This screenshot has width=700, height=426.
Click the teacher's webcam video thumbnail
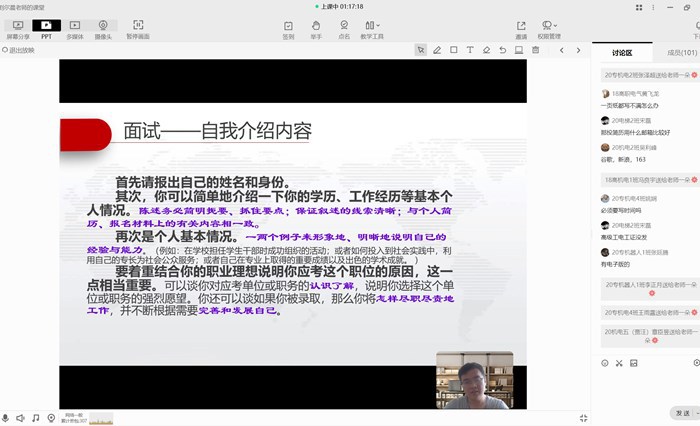tap(474, 380)
